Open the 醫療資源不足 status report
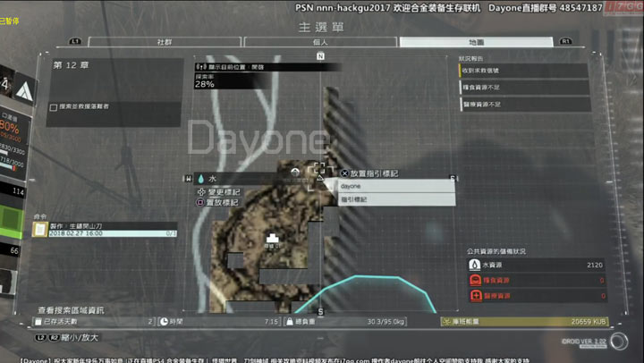The width and height of the screenshot is (644, 363). click(x=525, y=105)
